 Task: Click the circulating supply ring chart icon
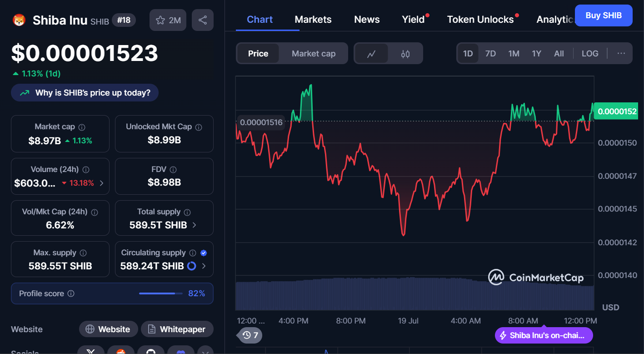click(192, 266)
